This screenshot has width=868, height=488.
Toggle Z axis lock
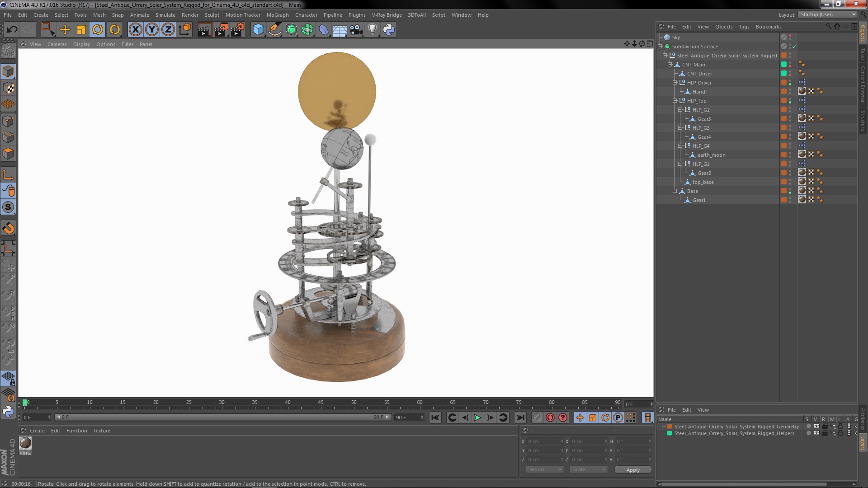[x=168, y=30]
